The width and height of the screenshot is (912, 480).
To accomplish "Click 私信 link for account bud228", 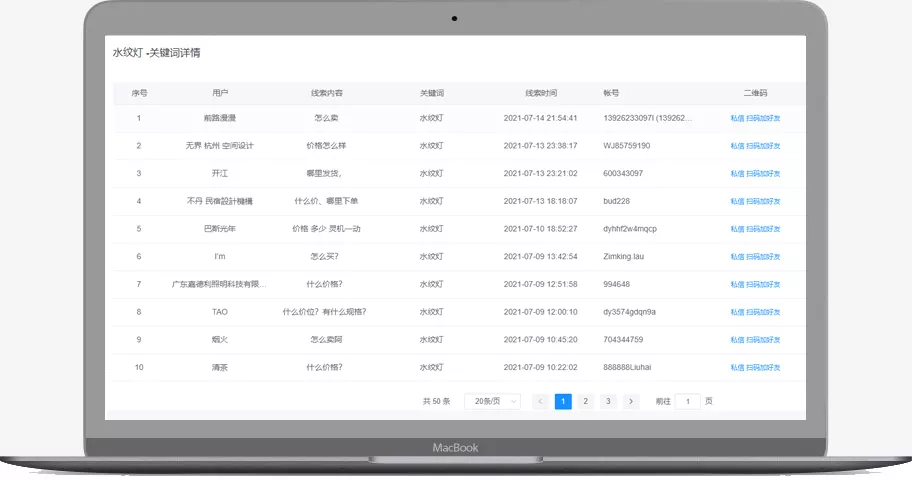I will [737, 201].
